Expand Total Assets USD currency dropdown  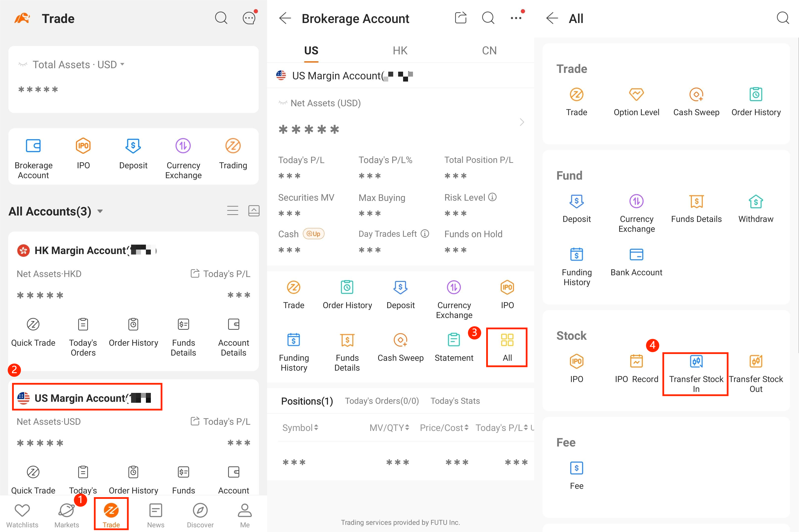[x=122, y=64]
